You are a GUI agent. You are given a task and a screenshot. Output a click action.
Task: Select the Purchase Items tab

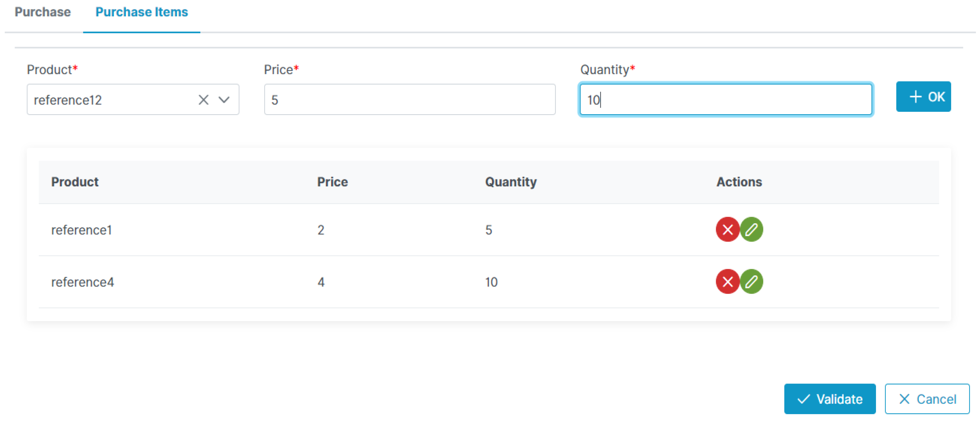(141, 12)
